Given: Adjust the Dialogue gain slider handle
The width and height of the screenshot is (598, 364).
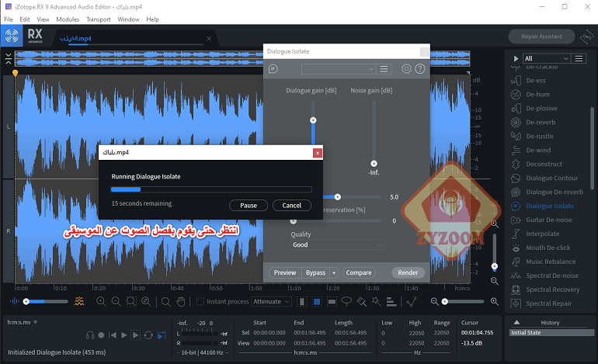Looking at the screenshot, I should click(313, 120).
